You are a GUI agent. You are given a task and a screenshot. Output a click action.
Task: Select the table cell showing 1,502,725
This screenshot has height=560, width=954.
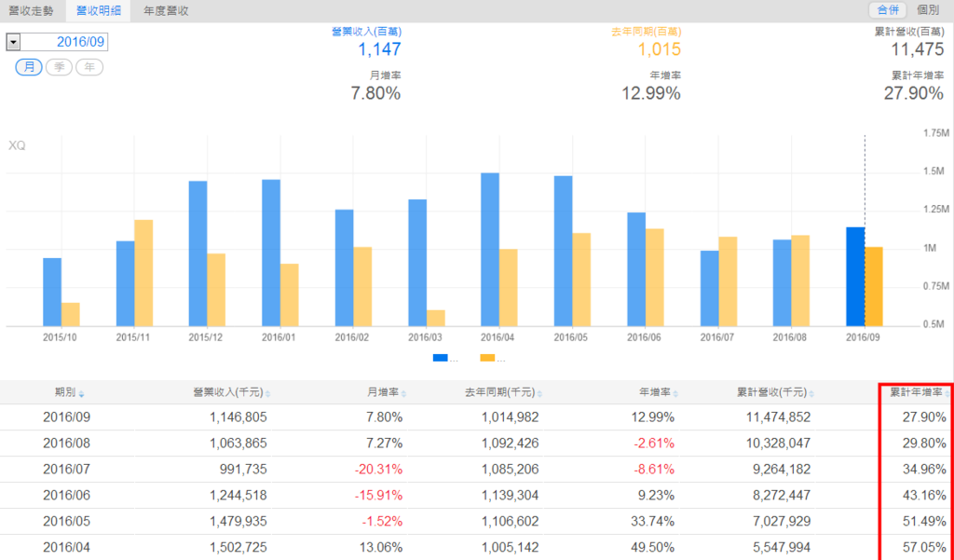coord(238,548)
